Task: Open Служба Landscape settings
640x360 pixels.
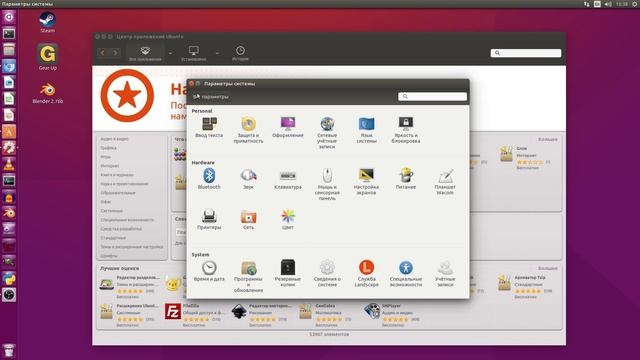Action: coord(366,273)
